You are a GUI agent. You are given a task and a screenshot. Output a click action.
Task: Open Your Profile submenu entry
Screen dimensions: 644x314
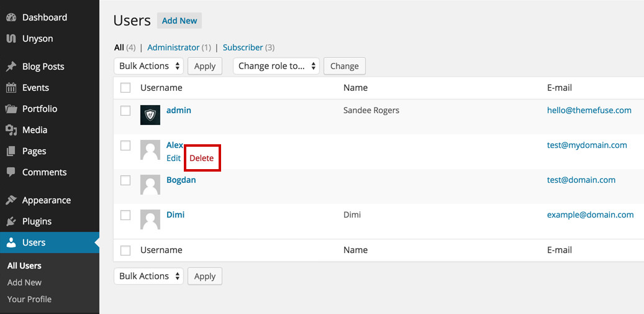pos(29,299)
